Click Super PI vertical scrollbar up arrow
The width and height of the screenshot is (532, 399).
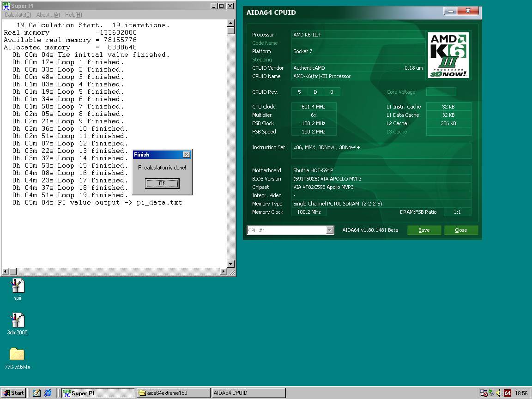coord(231,24)
